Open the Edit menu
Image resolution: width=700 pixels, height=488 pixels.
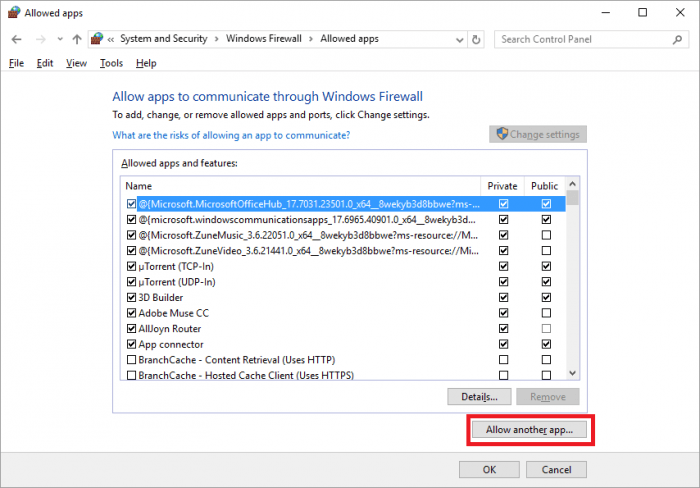45,63
